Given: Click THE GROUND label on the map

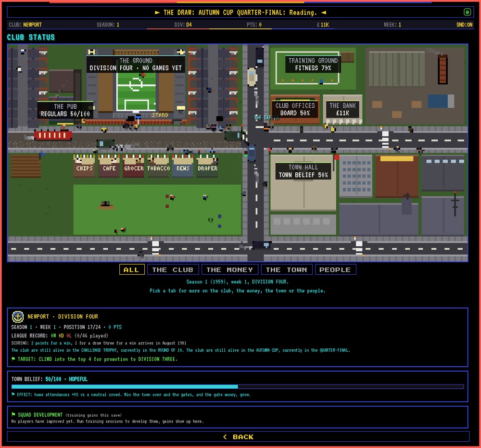Looking at the screenshot, I should click(136, 64).
